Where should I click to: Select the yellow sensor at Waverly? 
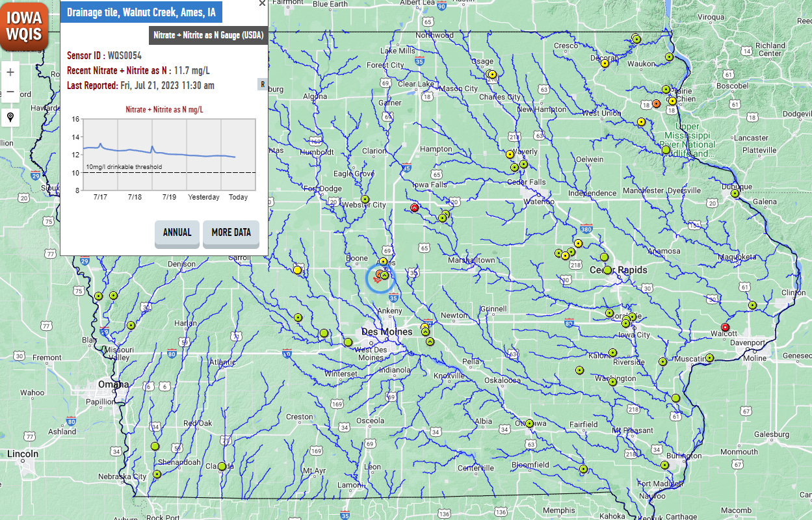(510, 155)
